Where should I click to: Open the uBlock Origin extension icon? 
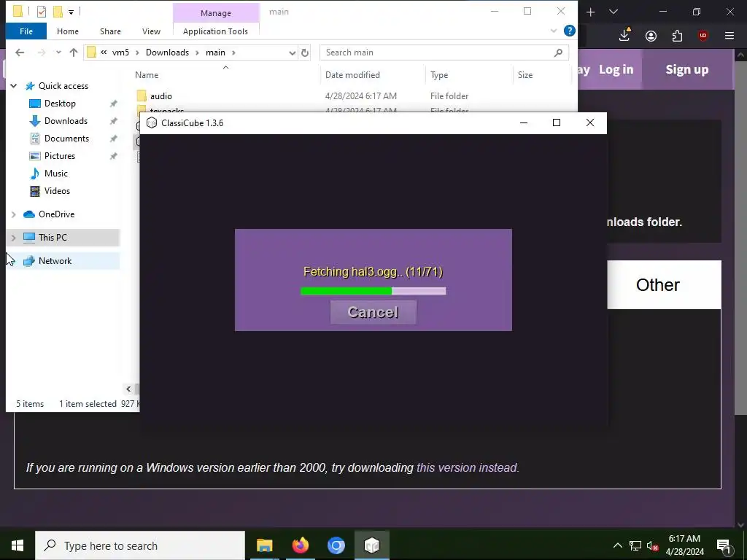pyautogui.click(x=703, y=36)
